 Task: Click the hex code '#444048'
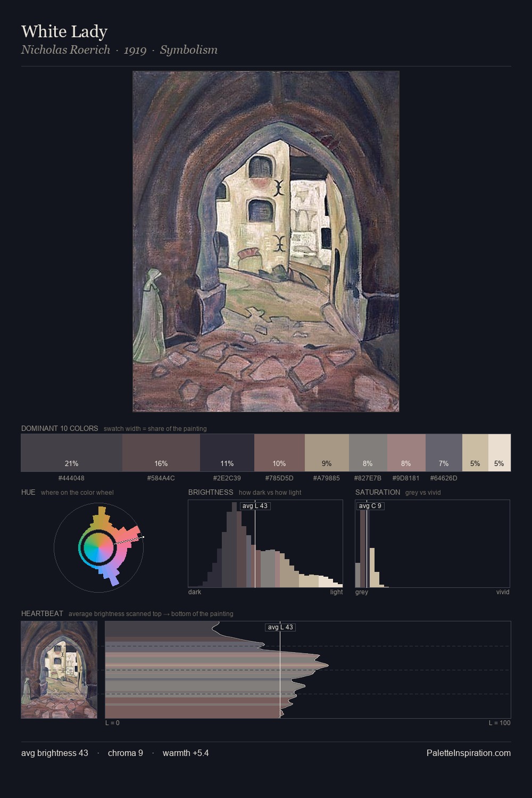[71, 478]
